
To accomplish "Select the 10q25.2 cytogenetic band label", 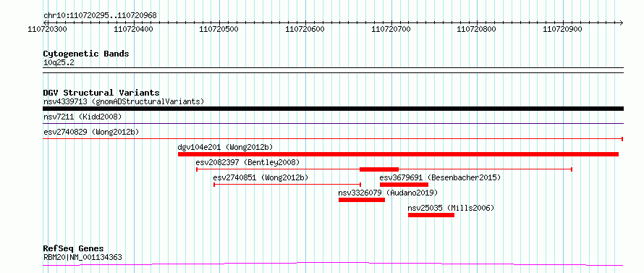I will point(59,63).
